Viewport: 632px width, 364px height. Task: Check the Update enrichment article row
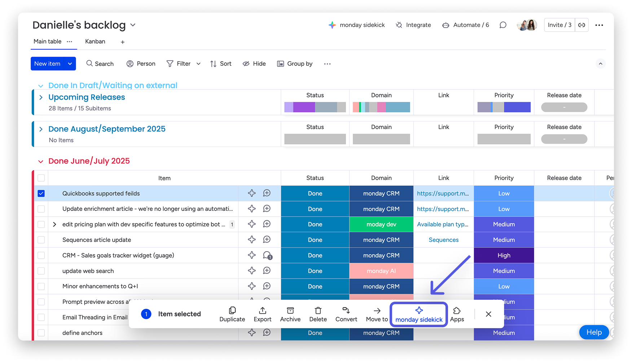point(41,209)
